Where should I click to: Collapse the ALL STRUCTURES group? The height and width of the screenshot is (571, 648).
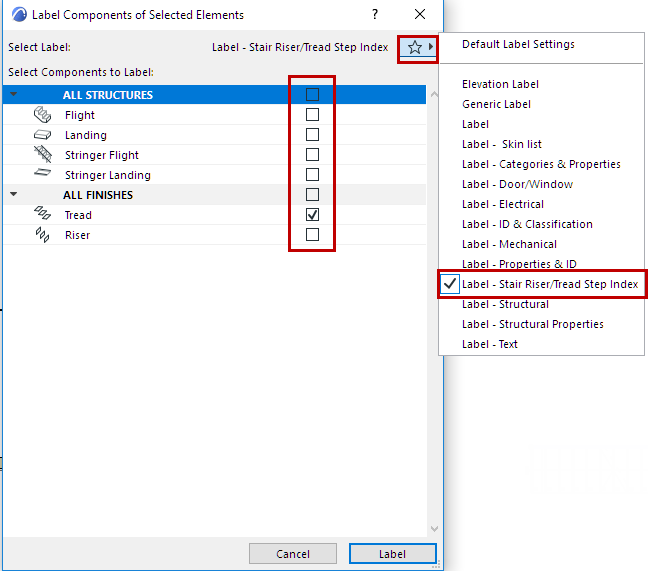[14, 94]
